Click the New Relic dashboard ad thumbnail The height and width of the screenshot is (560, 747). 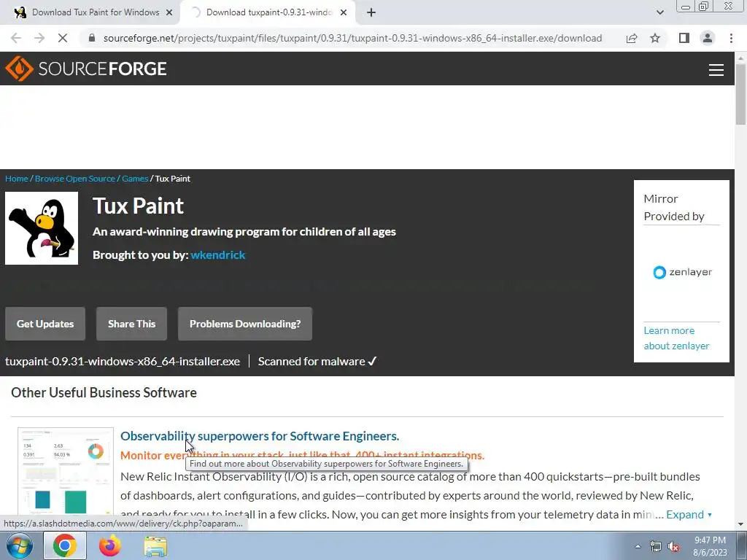[x=66, y=472]
